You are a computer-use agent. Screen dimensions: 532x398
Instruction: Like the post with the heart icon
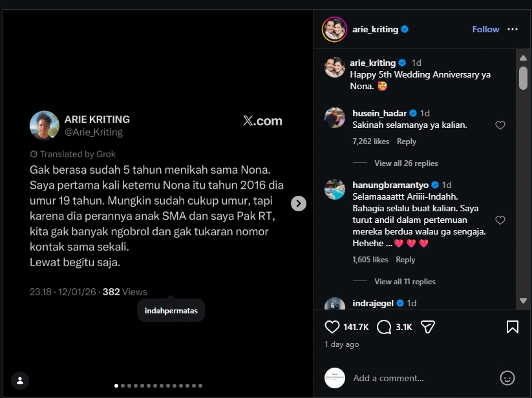tap(332, 327)
